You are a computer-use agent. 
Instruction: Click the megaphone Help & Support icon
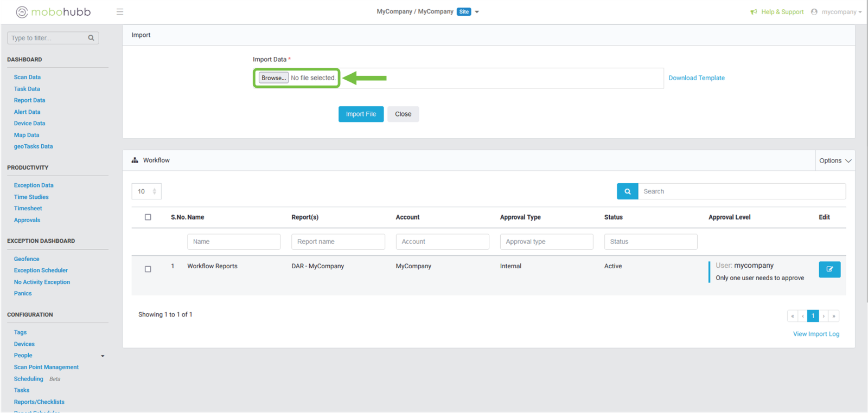pyautogui.click(x=754, y=12)
